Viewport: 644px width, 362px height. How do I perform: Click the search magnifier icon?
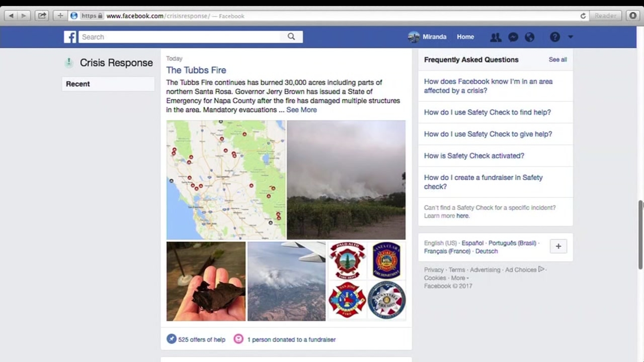291,37
